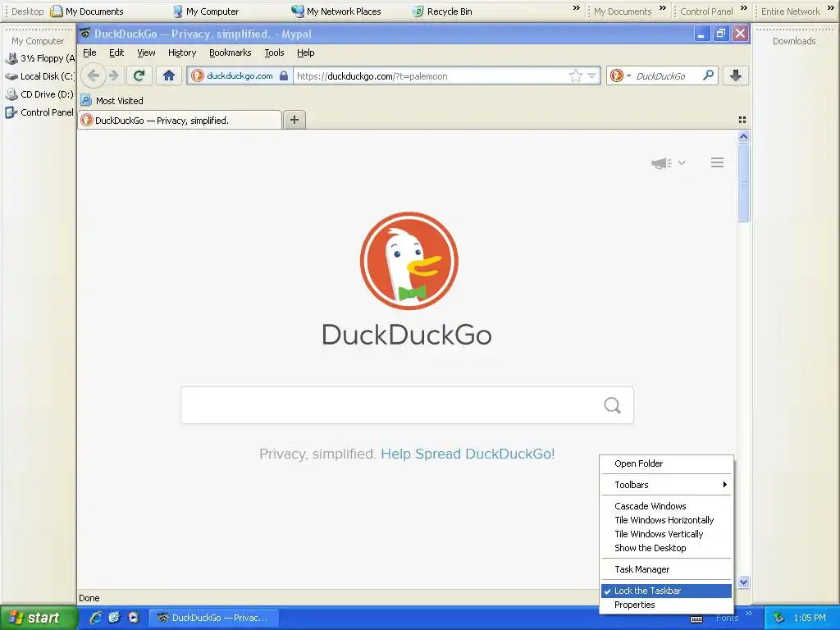Click the Start button

tap(38, 618)
